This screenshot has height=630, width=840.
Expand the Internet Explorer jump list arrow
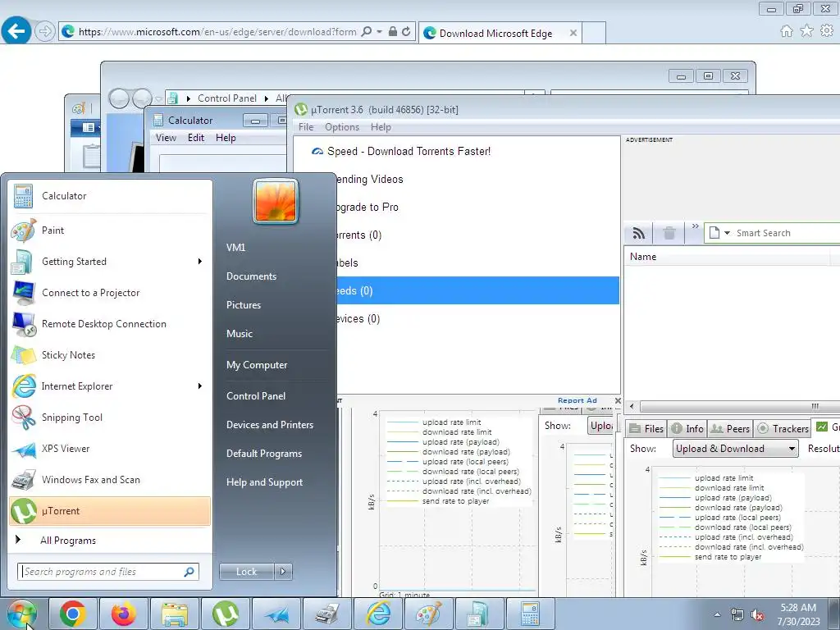[x=200, y=386]
